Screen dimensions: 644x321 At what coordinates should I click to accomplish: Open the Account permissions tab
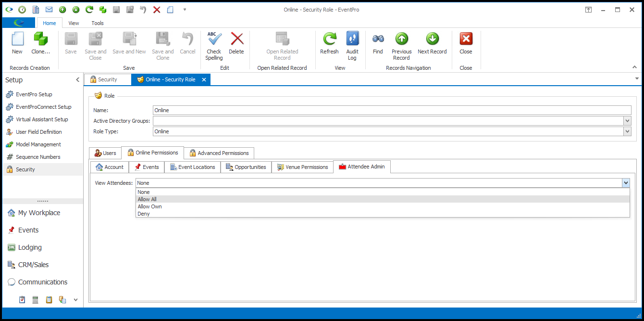(110, 167)
